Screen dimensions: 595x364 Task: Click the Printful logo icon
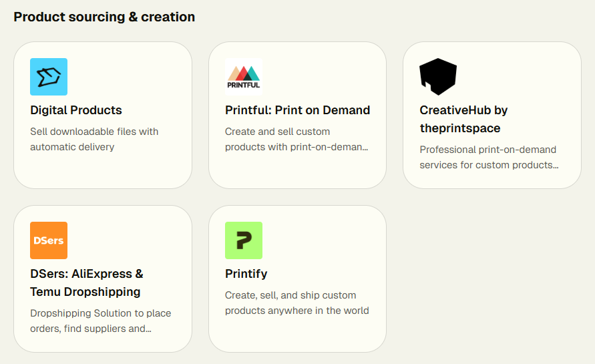[244, 77]
